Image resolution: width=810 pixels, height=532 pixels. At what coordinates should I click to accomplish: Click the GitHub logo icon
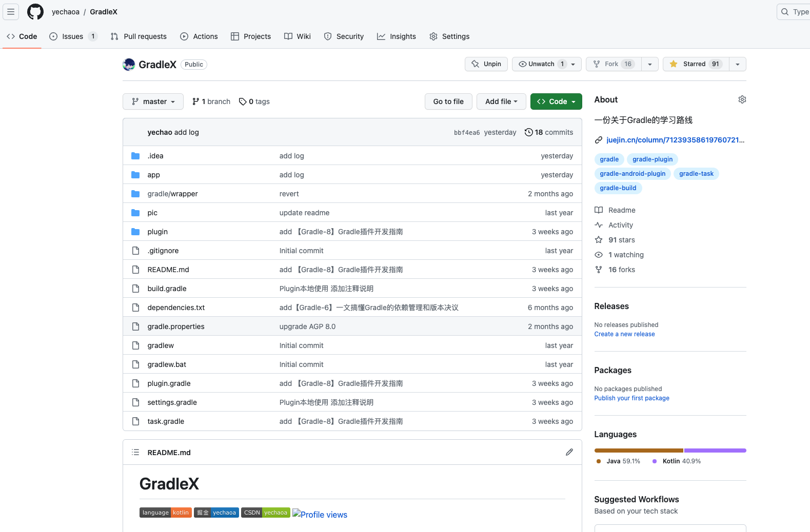(x=35, y=11)
